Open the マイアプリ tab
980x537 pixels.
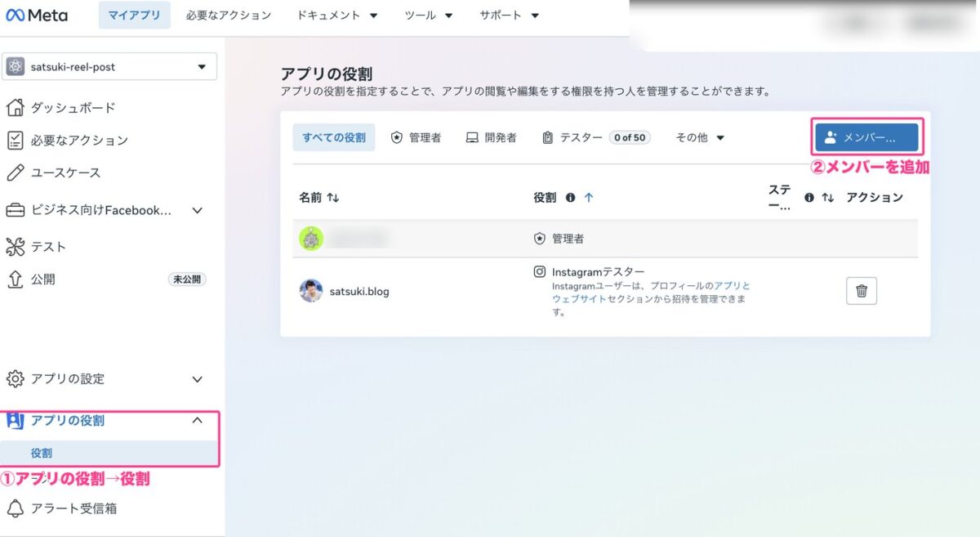pos(135,16)
